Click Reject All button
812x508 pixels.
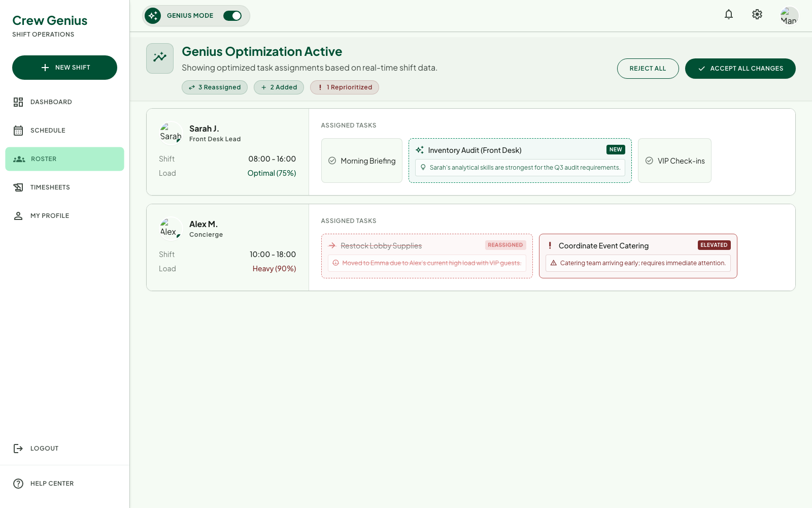point(648,69)
